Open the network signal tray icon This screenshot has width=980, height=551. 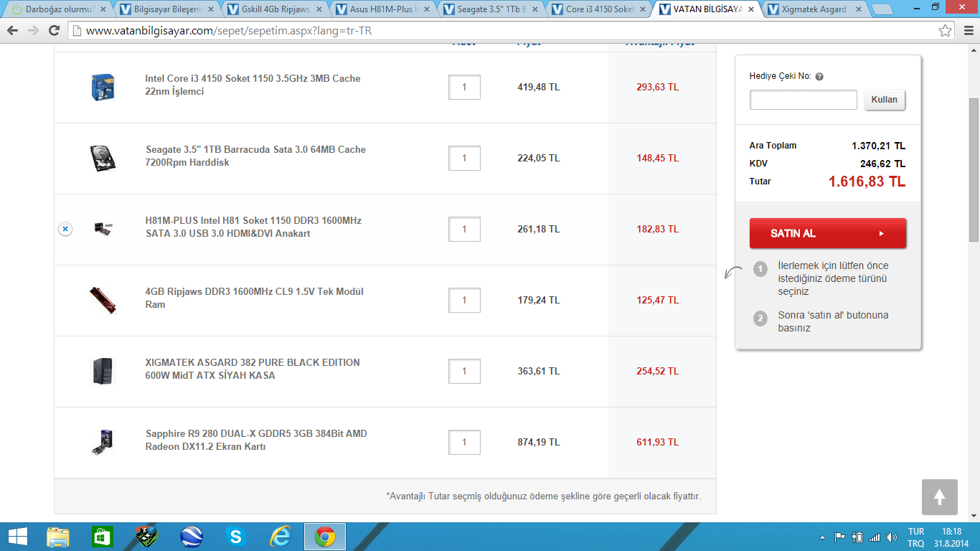point(874,537)
